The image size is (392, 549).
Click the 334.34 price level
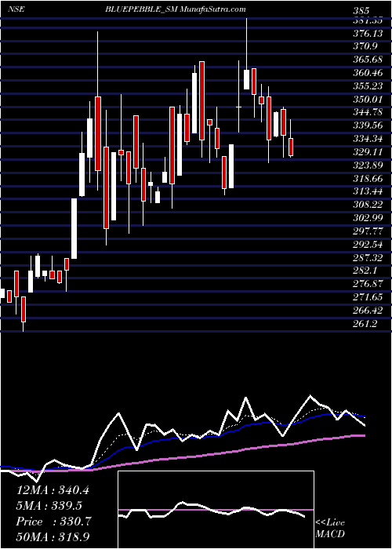tap(366, 139)
